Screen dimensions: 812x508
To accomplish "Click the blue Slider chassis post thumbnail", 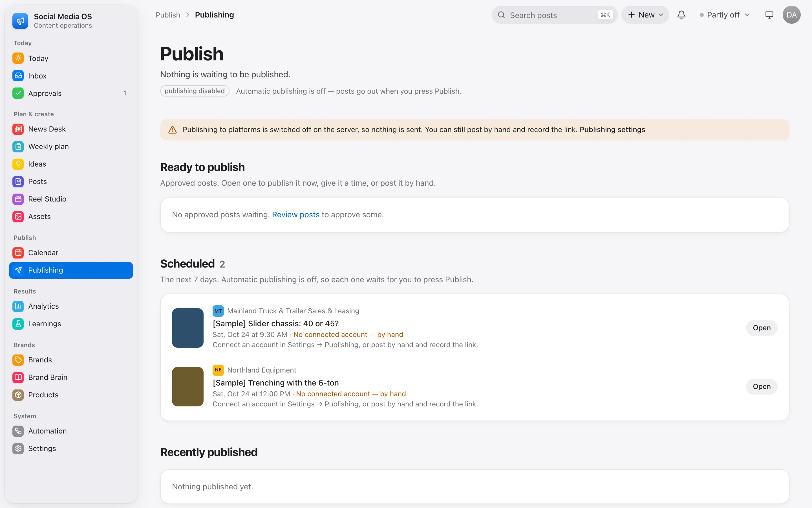I will 187,328.
